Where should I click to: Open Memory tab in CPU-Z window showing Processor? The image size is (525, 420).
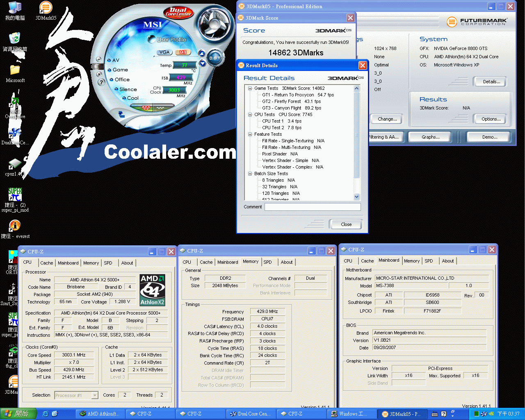tap(91, 263)
